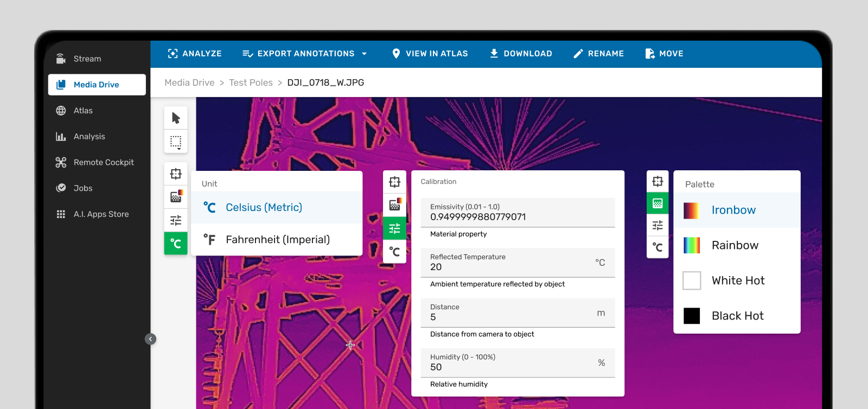Open the A.I. Apps Store menu item

[x=101, y=214]
